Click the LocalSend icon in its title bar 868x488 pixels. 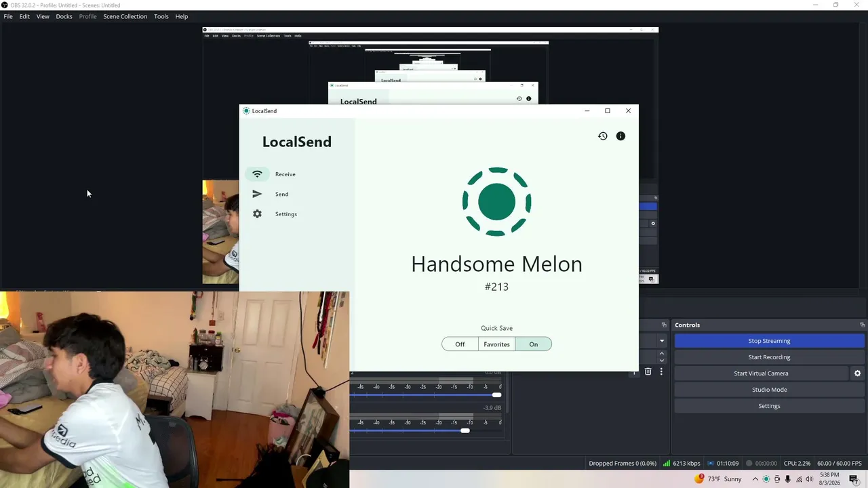coord(246,111)
